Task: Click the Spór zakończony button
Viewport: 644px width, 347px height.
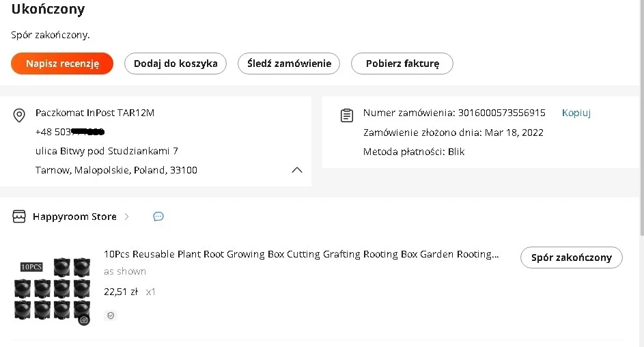Action: (x=571, y=258)
